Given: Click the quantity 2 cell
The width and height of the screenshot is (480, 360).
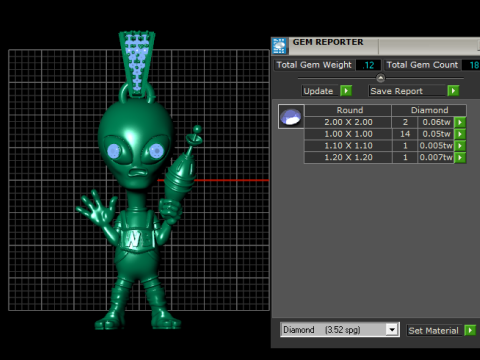Looking at the screenshot, I should 405,122.
